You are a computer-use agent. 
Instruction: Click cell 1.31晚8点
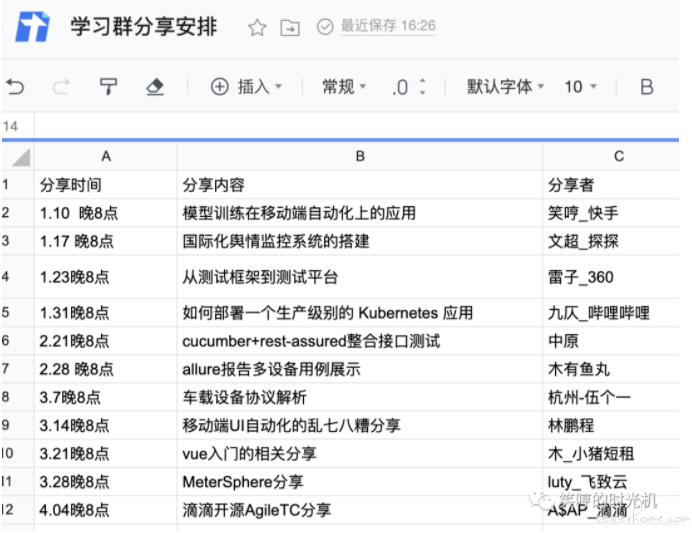point(106,313)
